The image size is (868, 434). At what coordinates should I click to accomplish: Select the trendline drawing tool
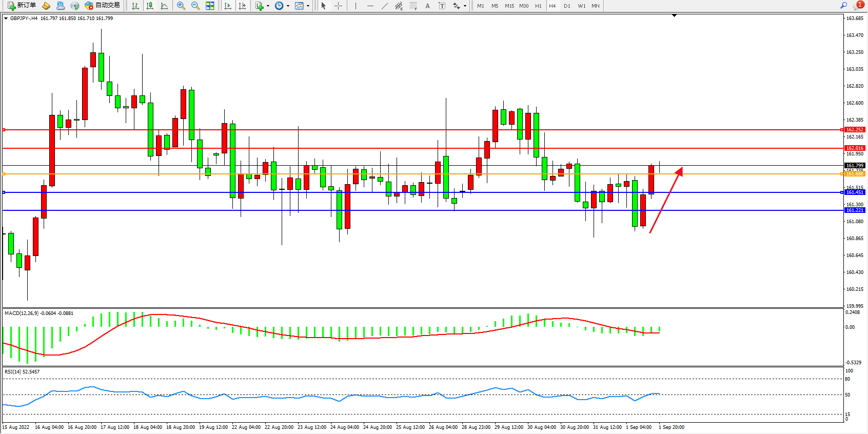point(384,6)
